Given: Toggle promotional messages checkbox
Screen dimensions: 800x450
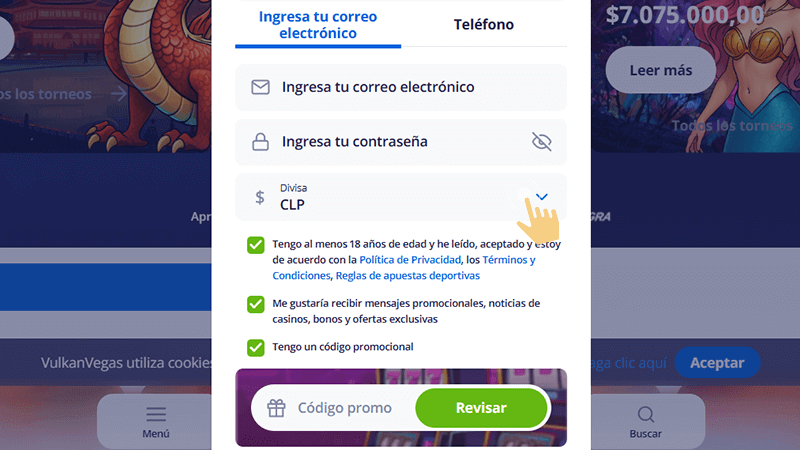Looking at the screenshot, I should [256, 304].
